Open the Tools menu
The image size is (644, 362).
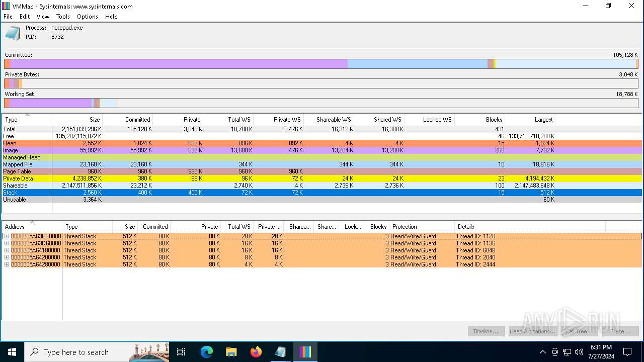63,17
